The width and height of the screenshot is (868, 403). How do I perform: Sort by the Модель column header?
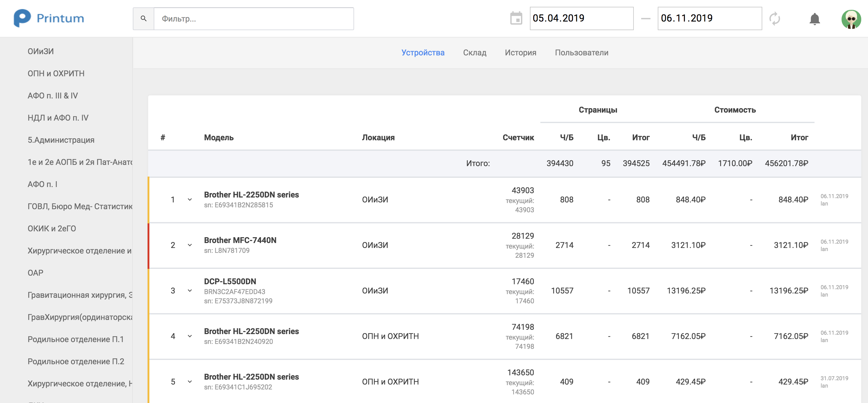click(x=219, y=138)
